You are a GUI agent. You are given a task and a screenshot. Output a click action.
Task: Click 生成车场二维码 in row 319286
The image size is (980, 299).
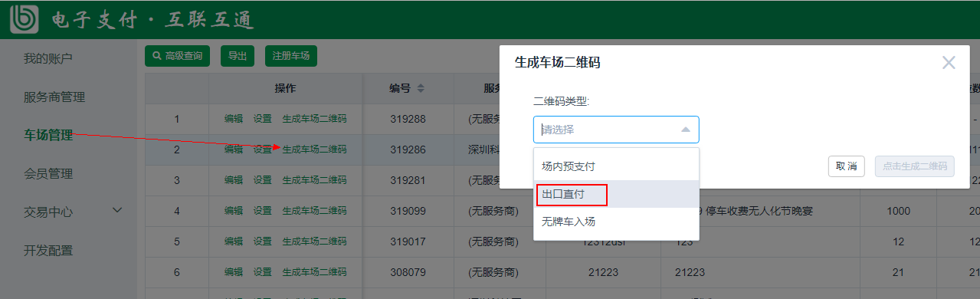[x=314, y=149]
